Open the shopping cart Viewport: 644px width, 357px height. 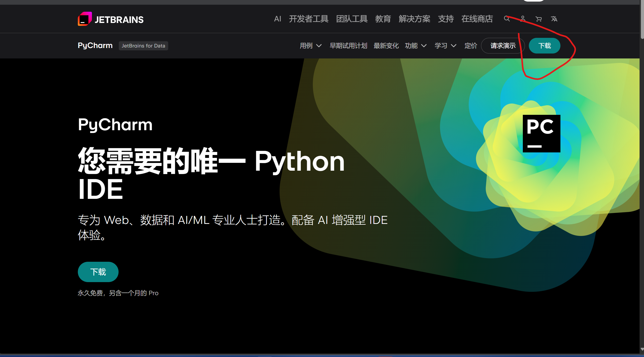[x=538, y=19]
